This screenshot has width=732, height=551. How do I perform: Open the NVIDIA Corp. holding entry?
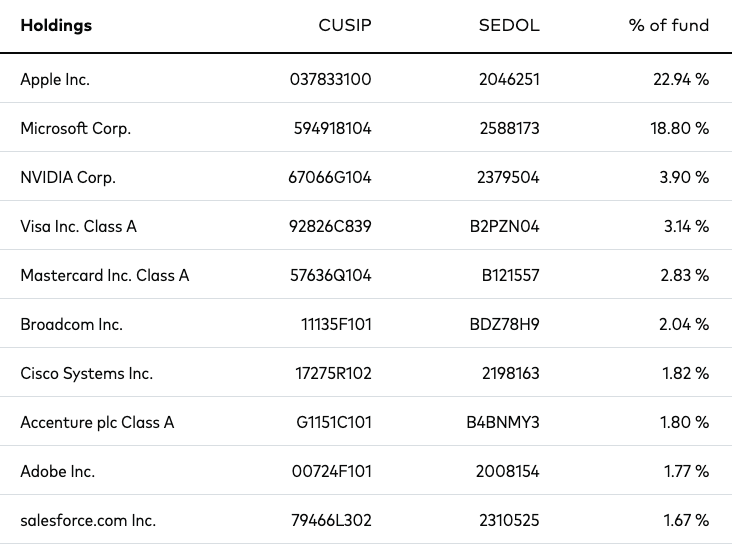pyautogui.click(x=68, y=177)
